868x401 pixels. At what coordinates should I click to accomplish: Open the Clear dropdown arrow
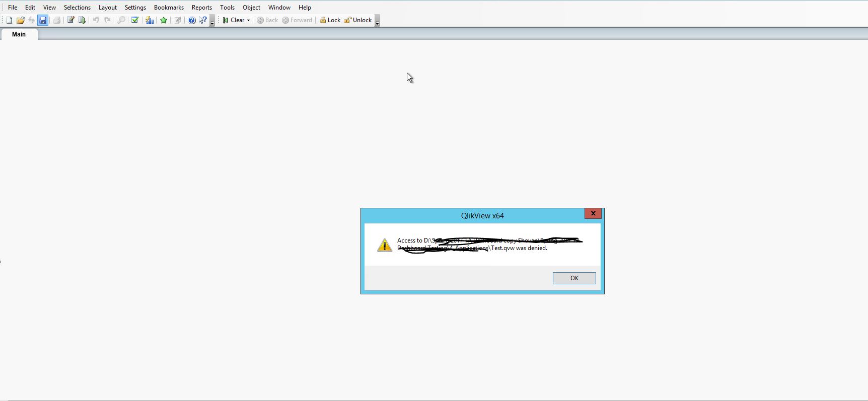click(x=248, y=20)
